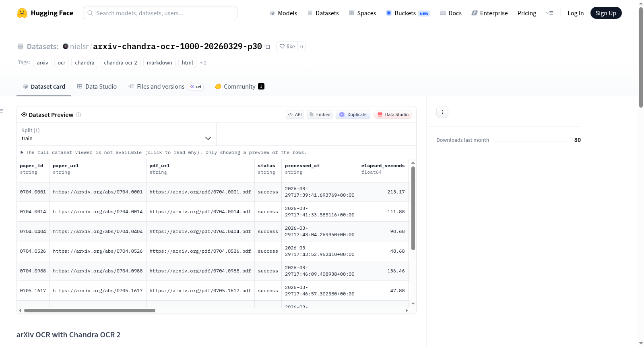Copy dataset name with the copy icon

point(267,46)
